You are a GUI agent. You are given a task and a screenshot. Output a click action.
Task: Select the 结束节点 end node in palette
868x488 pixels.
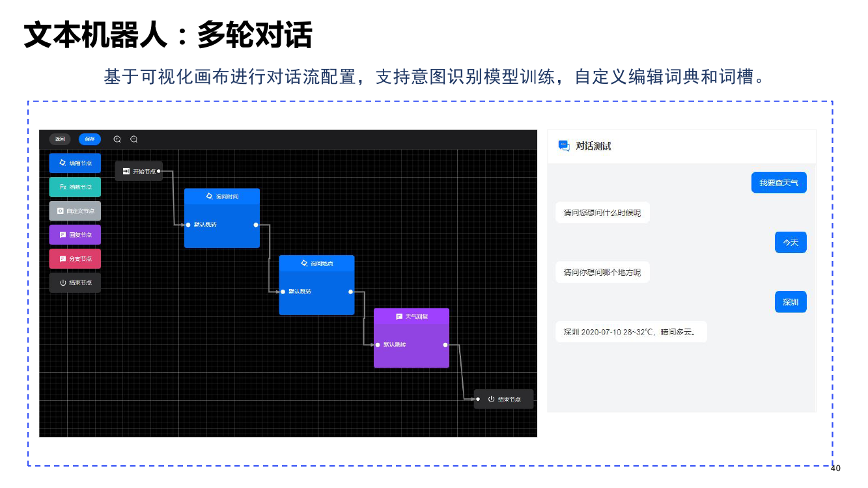point(75,282)
